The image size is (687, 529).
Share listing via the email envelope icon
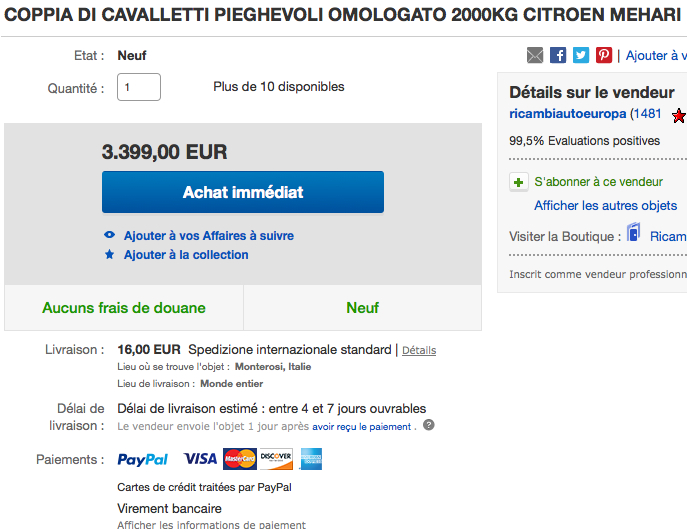click(535, 55)
